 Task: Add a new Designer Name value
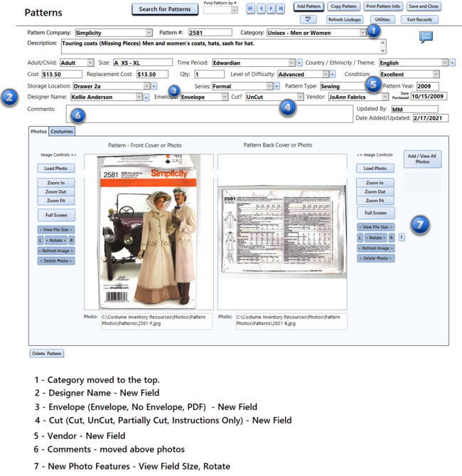(146, 97)
